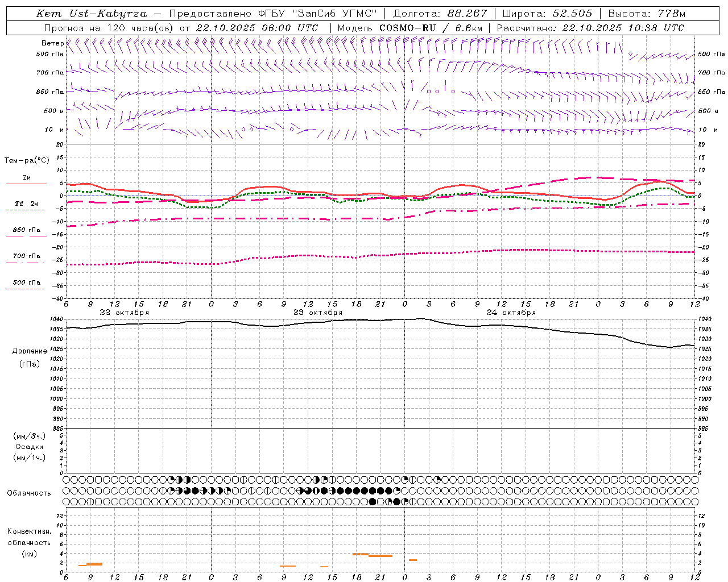Click the (км) convective cloud unit label
Image resolution: width=728 pixels, height=582 pixels.
click(x=29, y=554)
